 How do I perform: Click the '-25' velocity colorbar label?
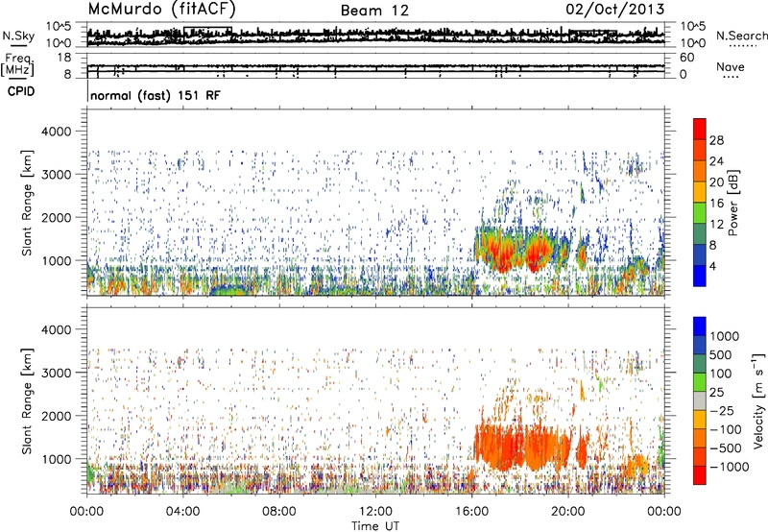(723, 410)
